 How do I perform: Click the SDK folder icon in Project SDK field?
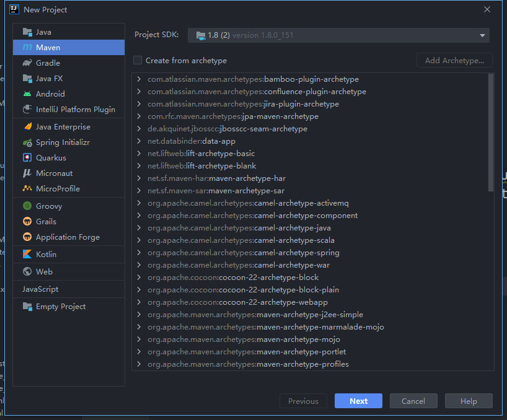tap(201, 35)
